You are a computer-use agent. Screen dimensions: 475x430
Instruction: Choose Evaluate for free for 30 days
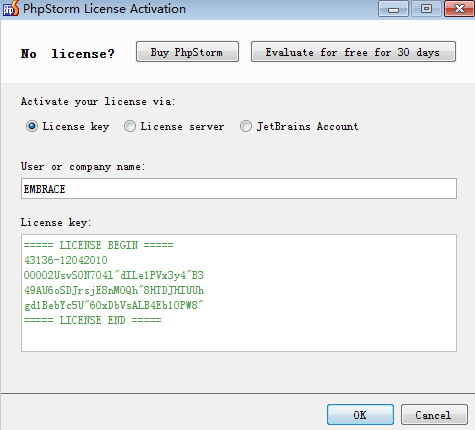point(353,52)
